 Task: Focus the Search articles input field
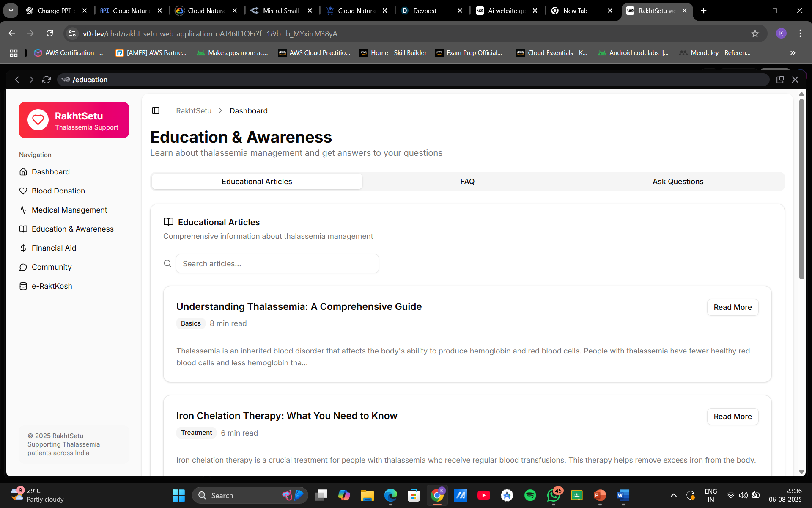[277, 263]
